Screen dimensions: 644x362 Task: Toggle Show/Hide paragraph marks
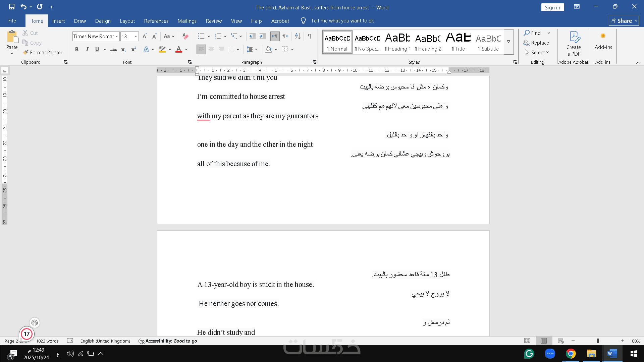[310, 36]
